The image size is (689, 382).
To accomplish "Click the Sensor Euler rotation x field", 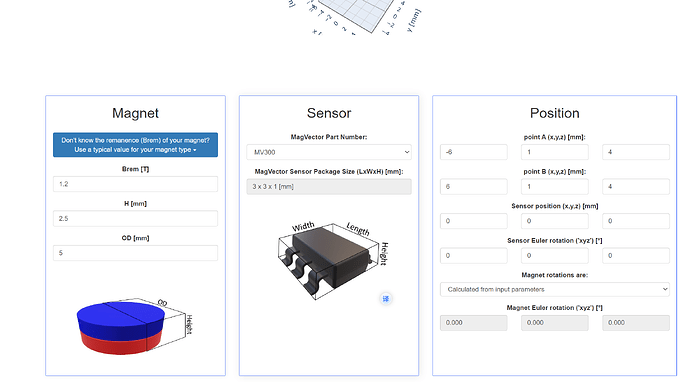I will tap(474, 255).
